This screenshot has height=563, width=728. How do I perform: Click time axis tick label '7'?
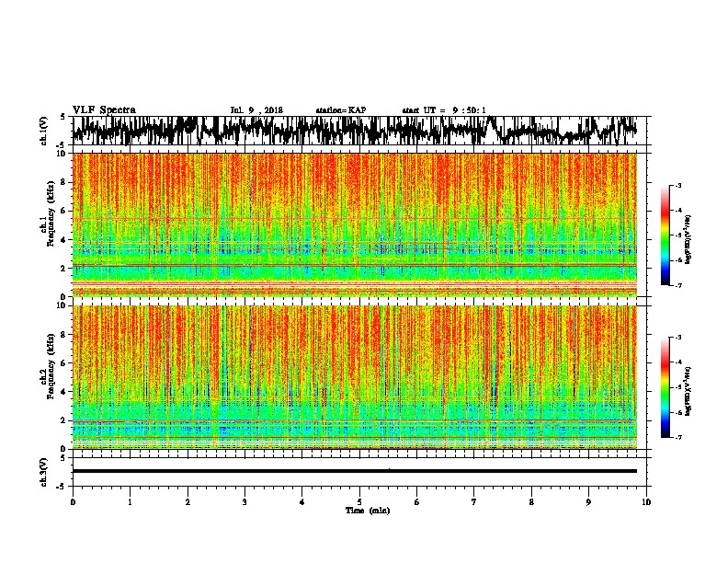474,502
